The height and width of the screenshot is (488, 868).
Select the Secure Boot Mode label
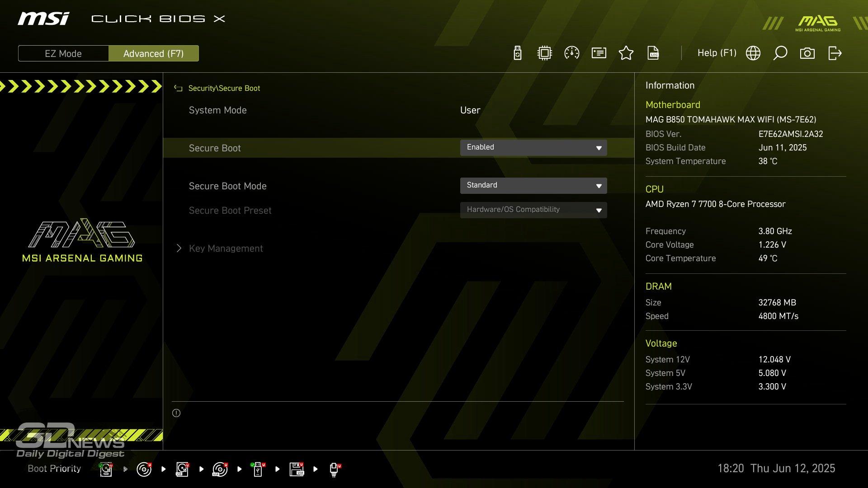(x=228, y=186)
